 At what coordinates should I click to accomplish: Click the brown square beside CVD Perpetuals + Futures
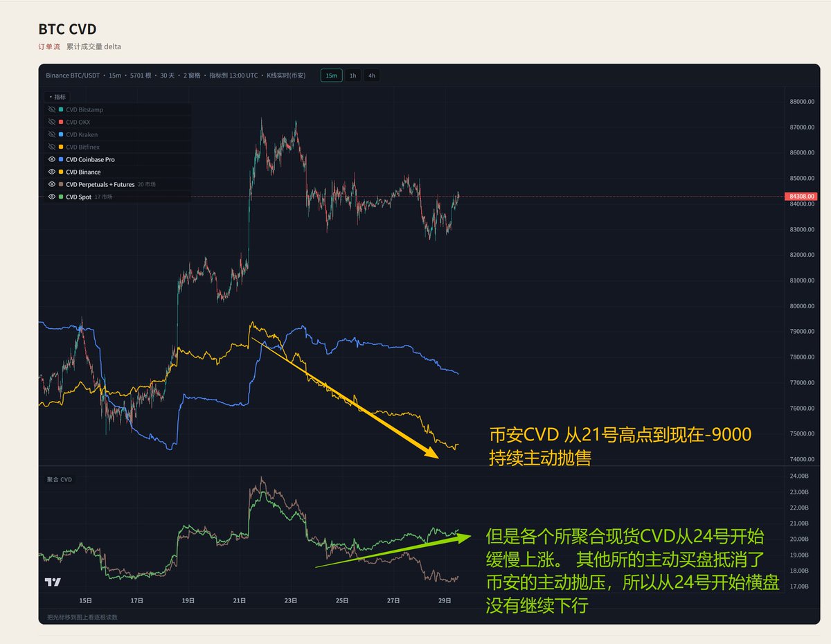coord(61,184)
